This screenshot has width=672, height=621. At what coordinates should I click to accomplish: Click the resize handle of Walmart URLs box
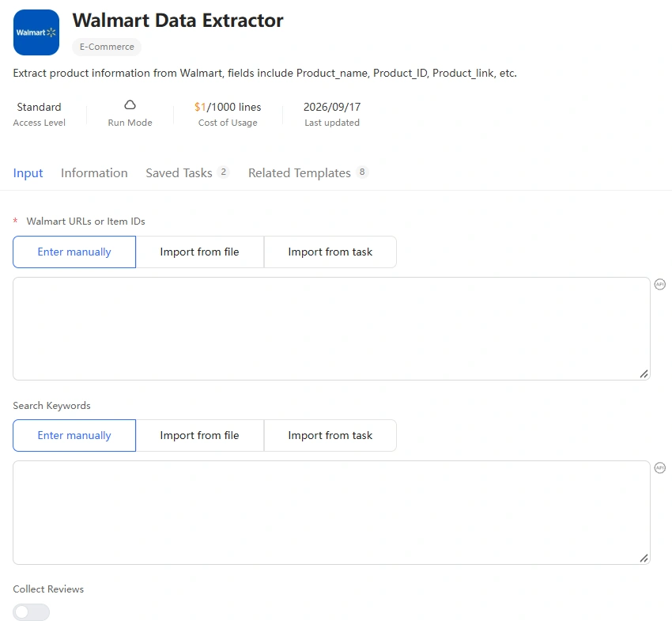tap(644, 374)
